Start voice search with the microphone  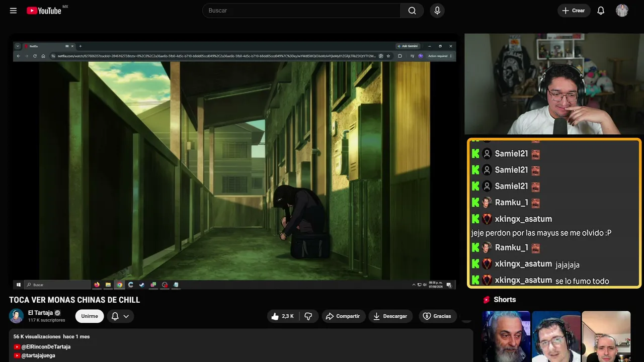pos(437,11)
